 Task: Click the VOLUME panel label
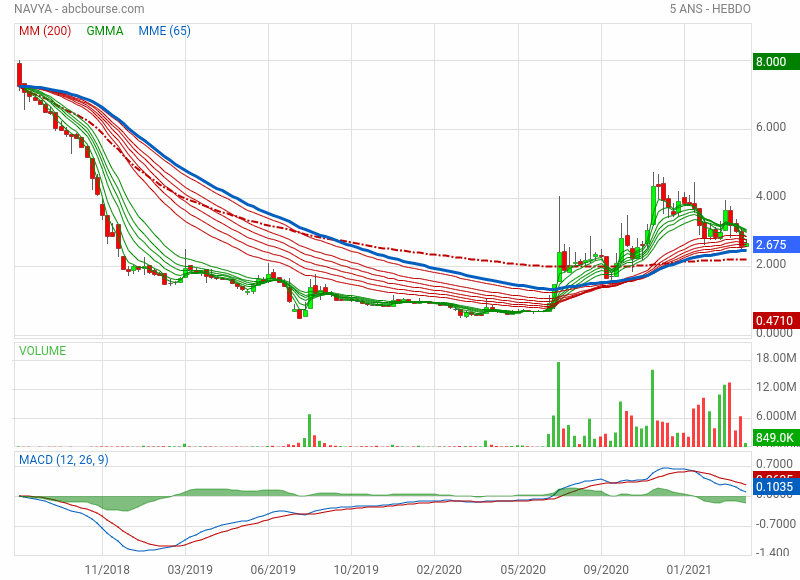click(42, 351)
